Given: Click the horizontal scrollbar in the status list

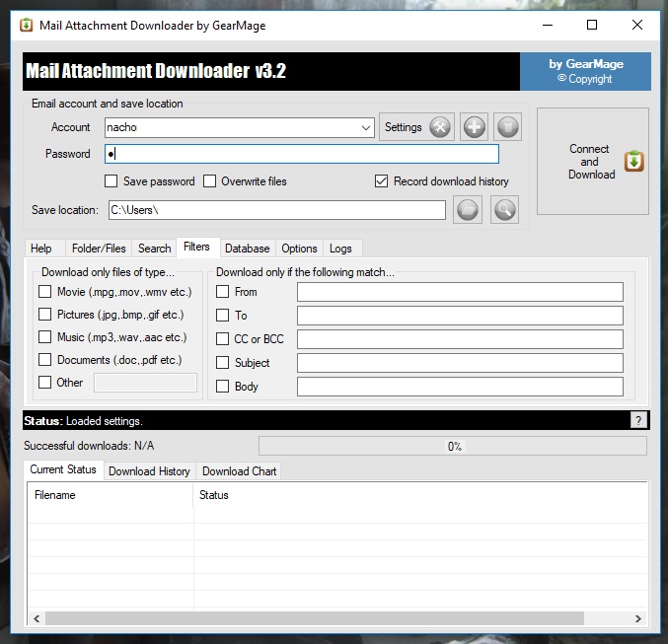Looking at the screenshot, I should point(335,618).
